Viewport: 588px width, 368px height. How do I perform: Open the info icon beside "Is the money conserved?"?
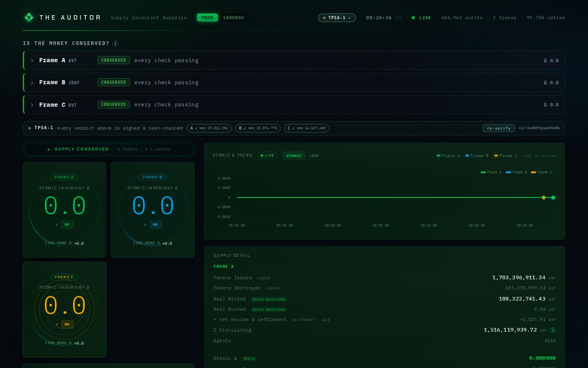pyautogui.click(x=115, y=43)
